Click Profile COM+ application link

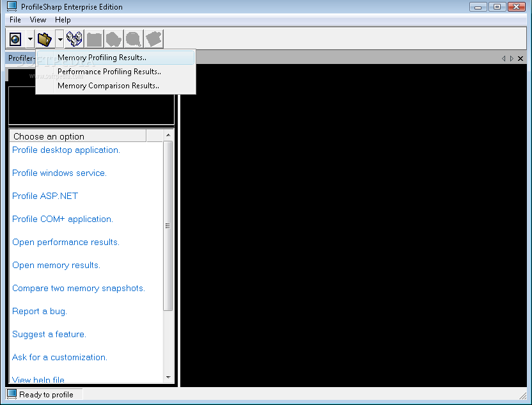point(63,219)
